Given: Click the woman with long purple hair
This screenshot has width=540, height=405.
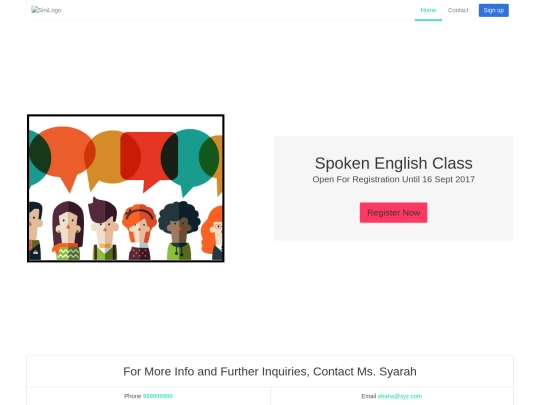Looking at the screenshot, I should pyautogui.click(x=68, y=230).
